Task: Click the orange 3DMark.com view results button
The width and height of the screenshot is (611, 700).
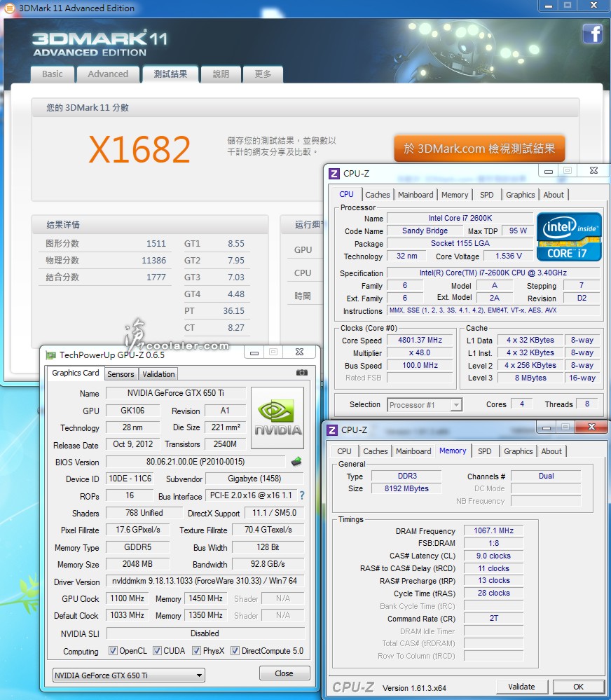Action: 479,149
